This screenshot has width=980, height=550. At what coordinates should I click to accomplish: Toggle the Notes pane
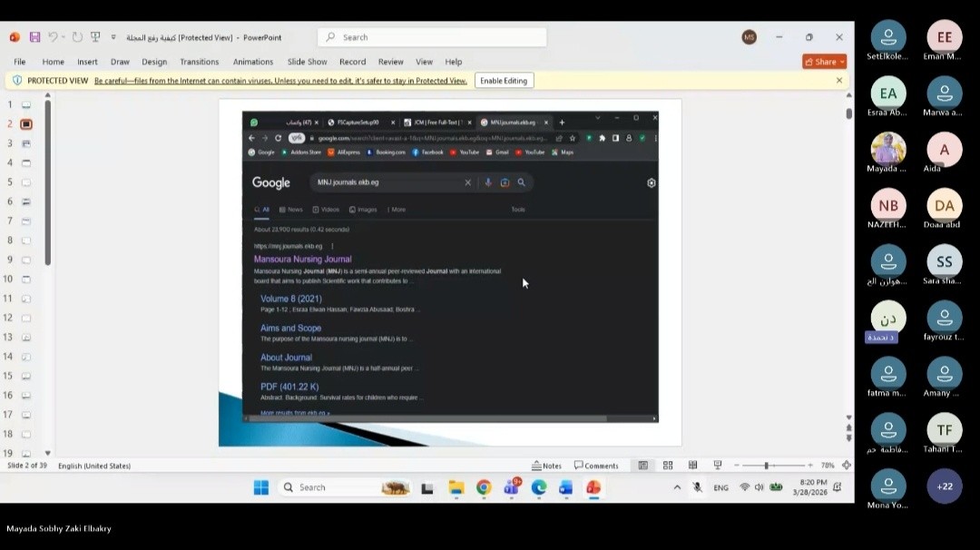coord(547,466)
